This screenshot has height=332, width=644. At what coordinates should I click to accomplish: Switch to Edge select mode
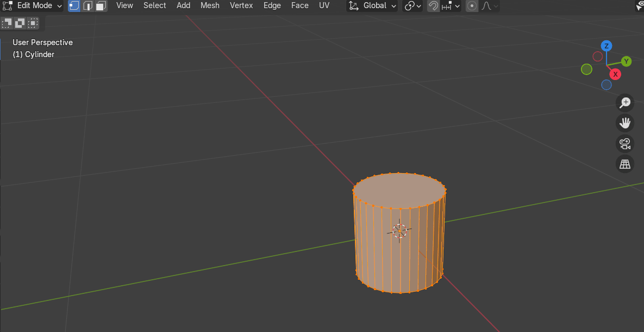87,6
